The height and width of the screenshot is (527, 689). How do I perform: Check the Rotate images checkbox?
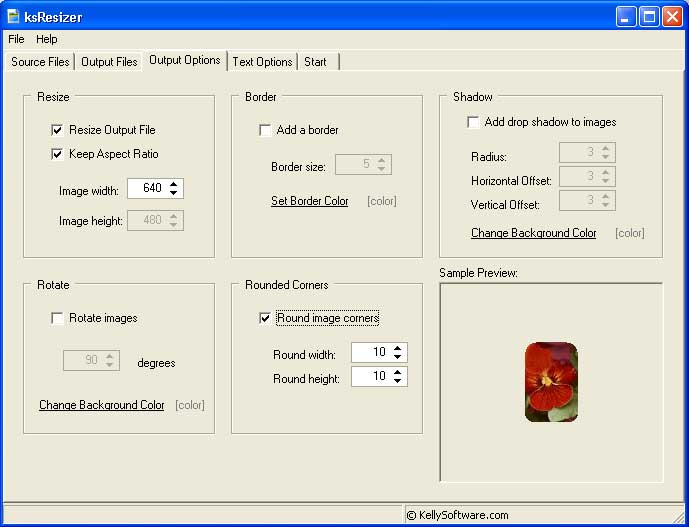(57, 318)
